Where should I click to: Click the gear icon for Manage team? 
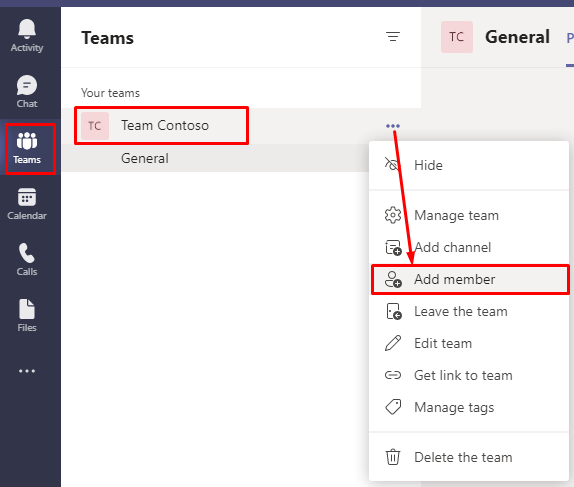[x=393, y=215]
